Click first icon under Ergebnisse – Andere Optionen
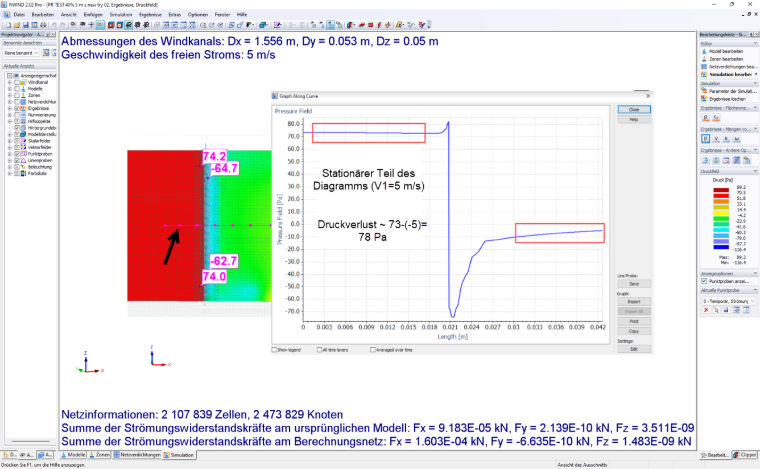Screen dimensions: 760x469 [706, 160]
